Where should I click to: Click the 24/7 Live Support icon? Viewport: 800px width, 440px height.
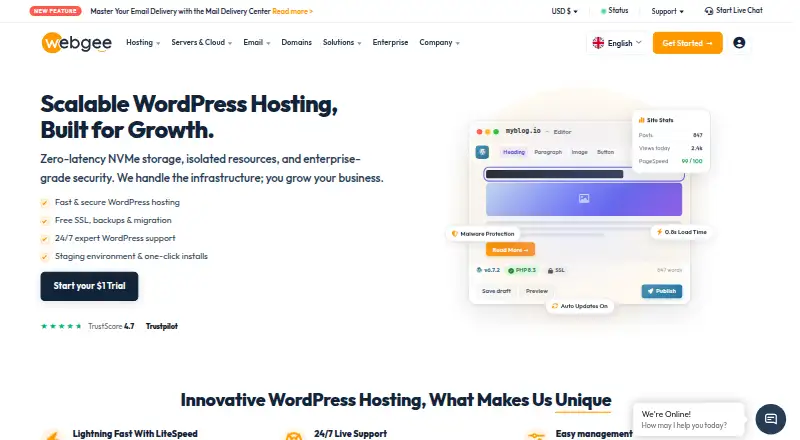click(294, 436)
